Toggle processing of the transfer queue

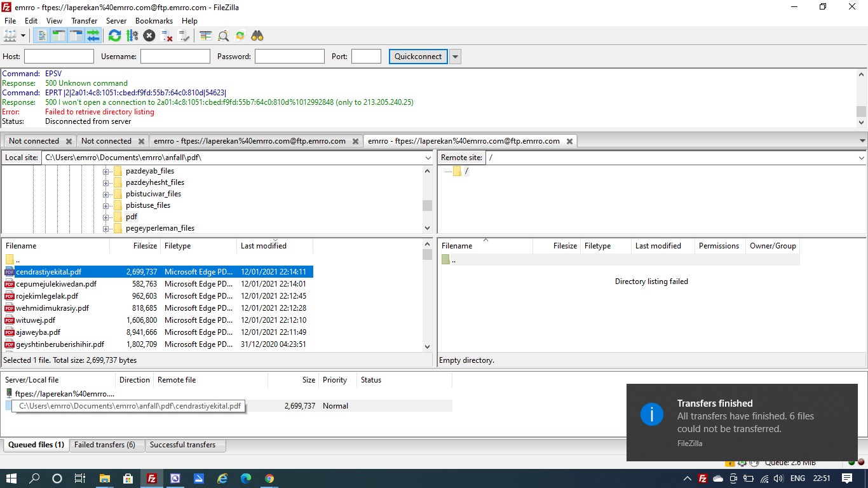(132, 36)
